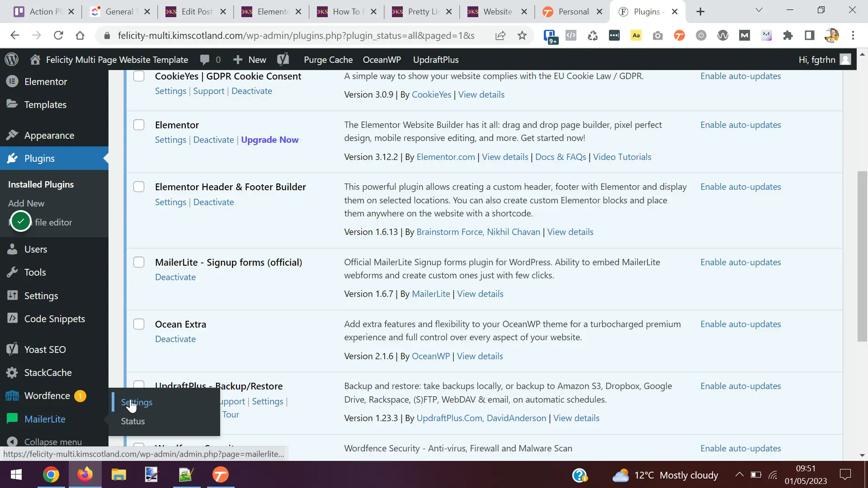Tick Elementor Header & Footer Builder checkbox
868x488 pixels.
click(139, 187)
